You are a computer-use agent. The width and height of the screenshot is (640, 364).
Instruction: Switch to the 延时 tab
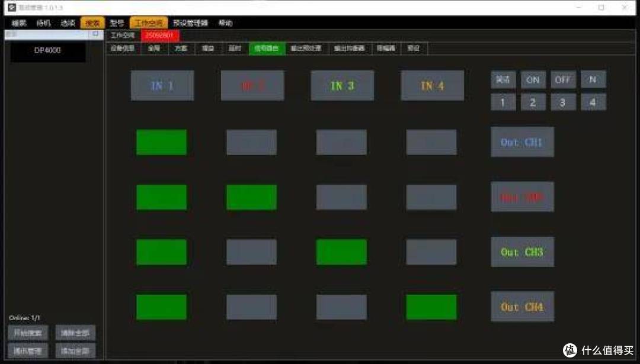tap(235, 49)
